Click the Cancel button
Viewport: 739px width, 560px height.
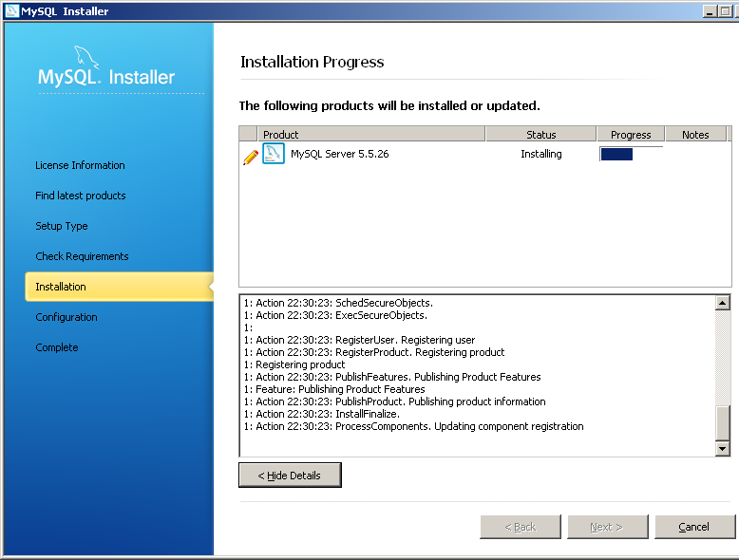click(694, 527)
